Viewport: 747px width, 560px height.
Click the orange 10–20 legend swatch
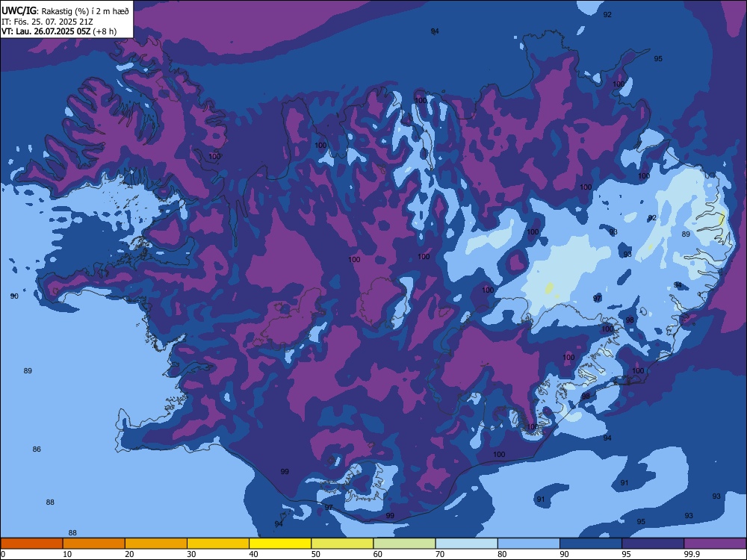(x=94, y=544)
